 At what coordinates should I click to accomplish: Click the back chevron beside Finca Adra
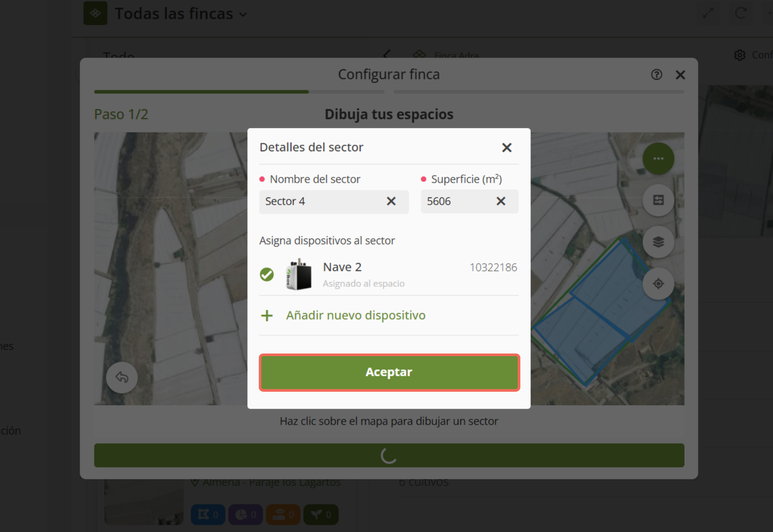[387, 54]
